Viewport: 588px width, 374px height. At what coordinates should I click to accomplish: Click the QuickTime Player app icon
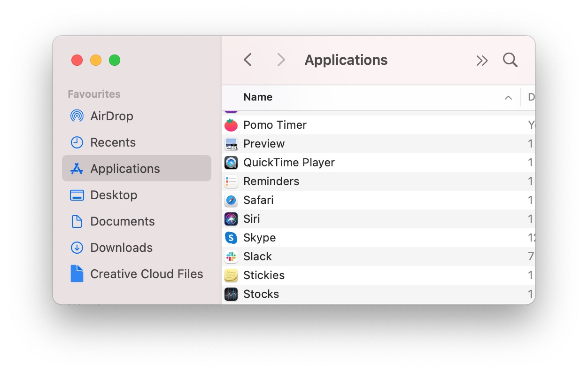click(231, 163)
